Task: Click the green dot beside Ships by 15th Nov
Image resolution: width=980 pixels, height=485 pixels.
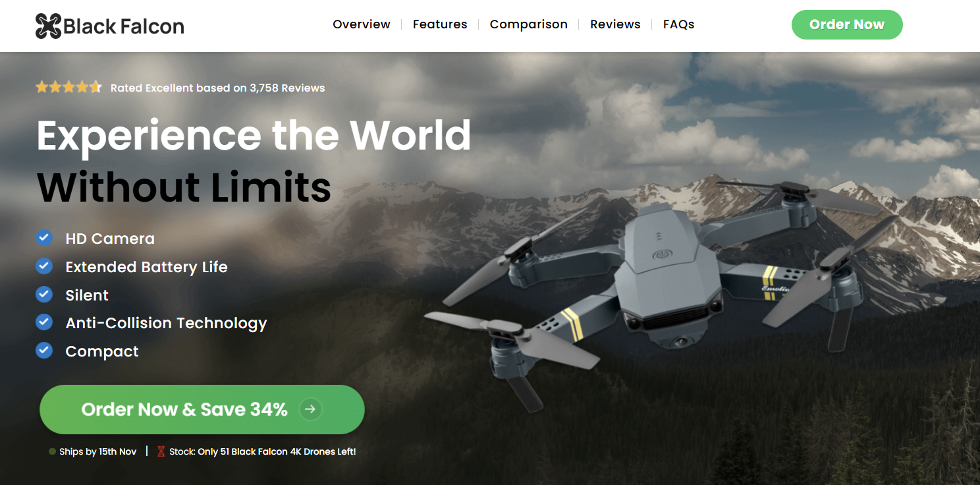Action: point(52,451)
